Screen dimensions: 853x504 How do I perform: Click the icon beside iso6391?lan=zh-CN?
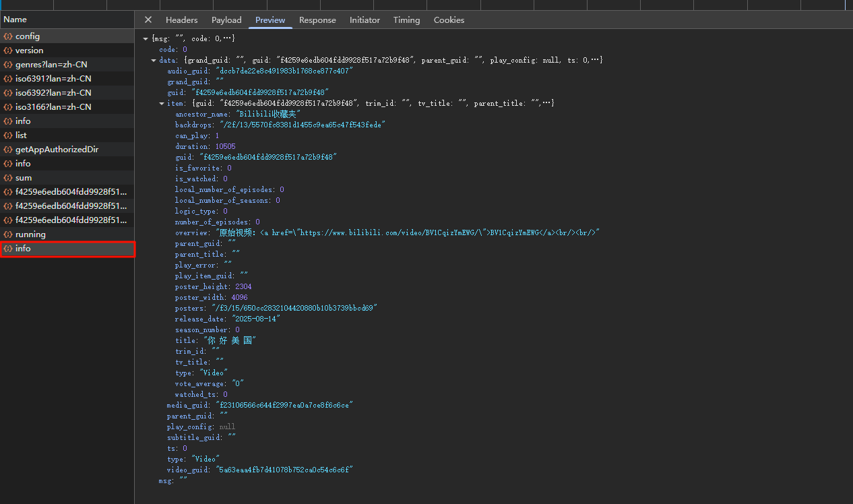pyautogui.click(x=8, y=79)
